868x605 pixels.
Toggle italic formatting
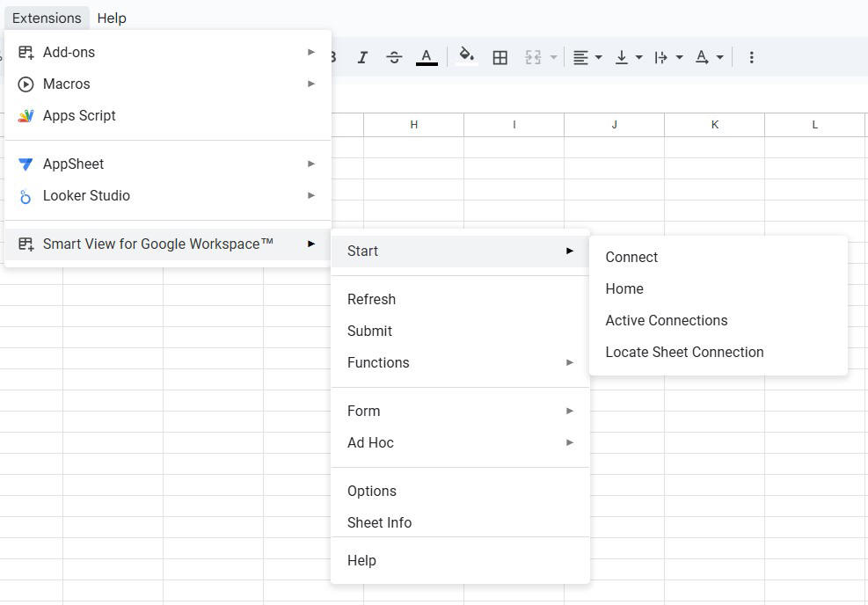click(x=362, y=56)
